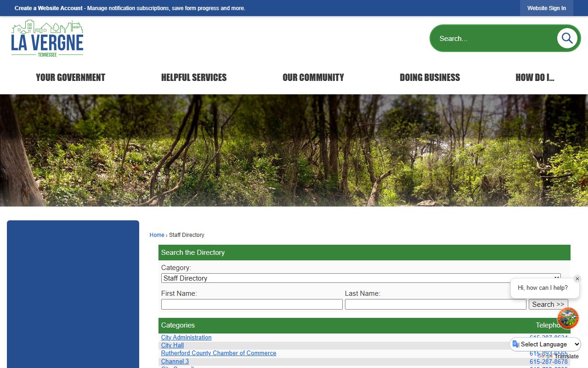Open Rutherford County Chamber of Commerce link
Screen dimensions: 588x368
pos(219,353)
